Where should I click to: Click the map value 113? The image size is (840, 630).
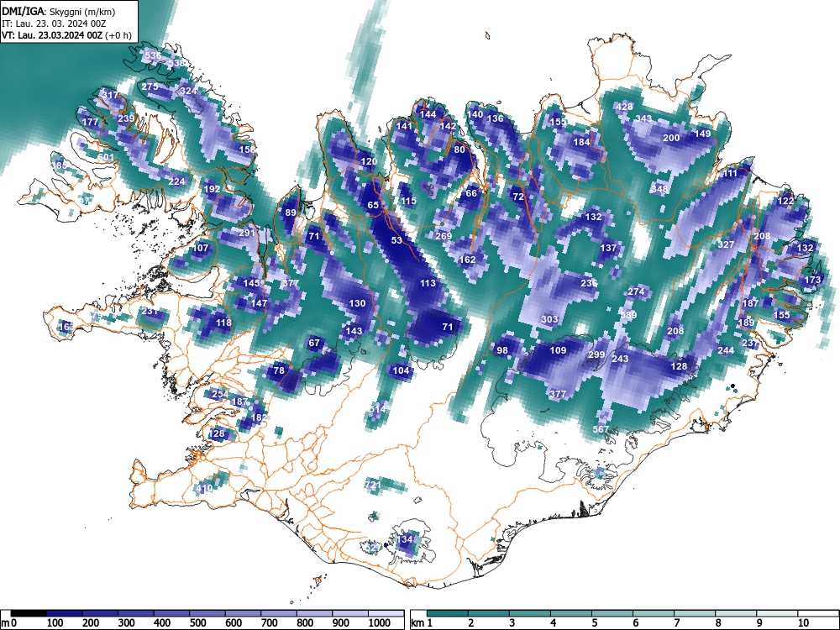point(428,283)
